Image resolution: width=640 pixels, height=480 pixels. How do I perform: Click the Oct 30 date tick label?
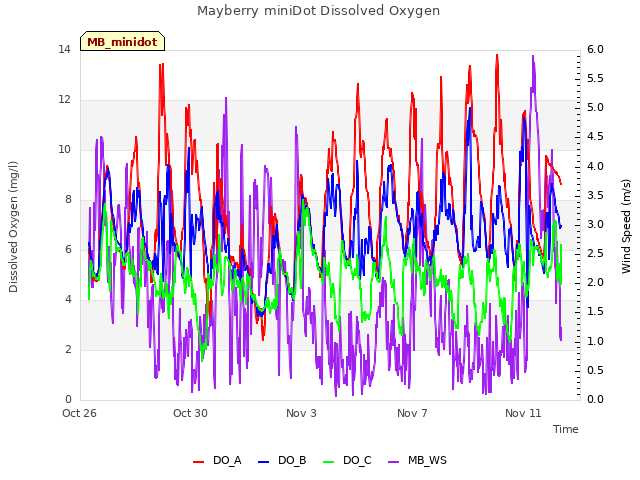(190, 413)
